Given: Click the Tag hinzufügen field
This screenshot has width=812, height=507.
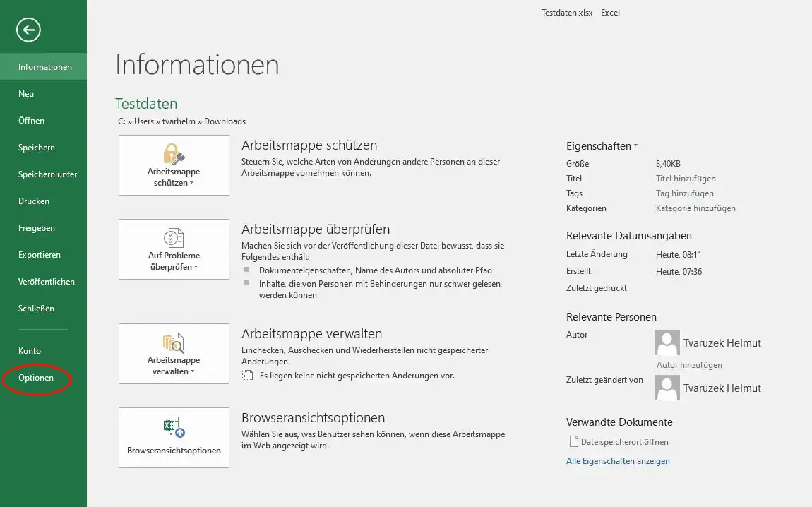Looking at the screenshot, I should click(x=684, y=193).
